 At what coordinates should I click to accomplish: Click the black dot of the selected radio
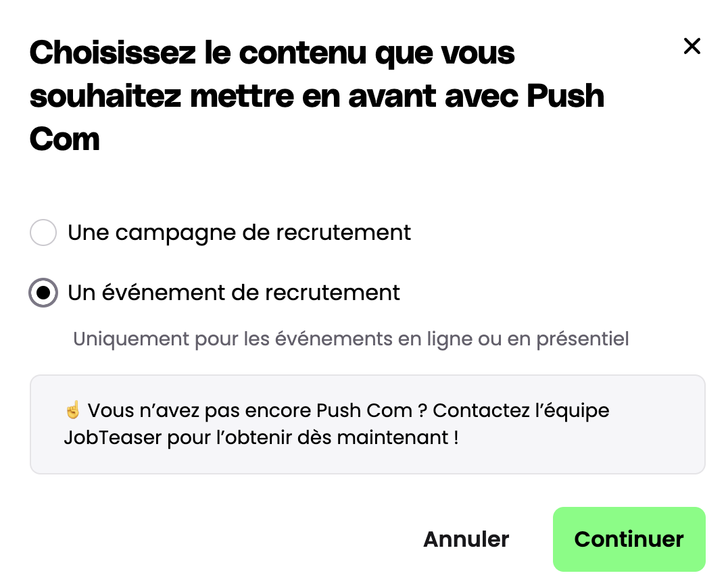(43, 293)
